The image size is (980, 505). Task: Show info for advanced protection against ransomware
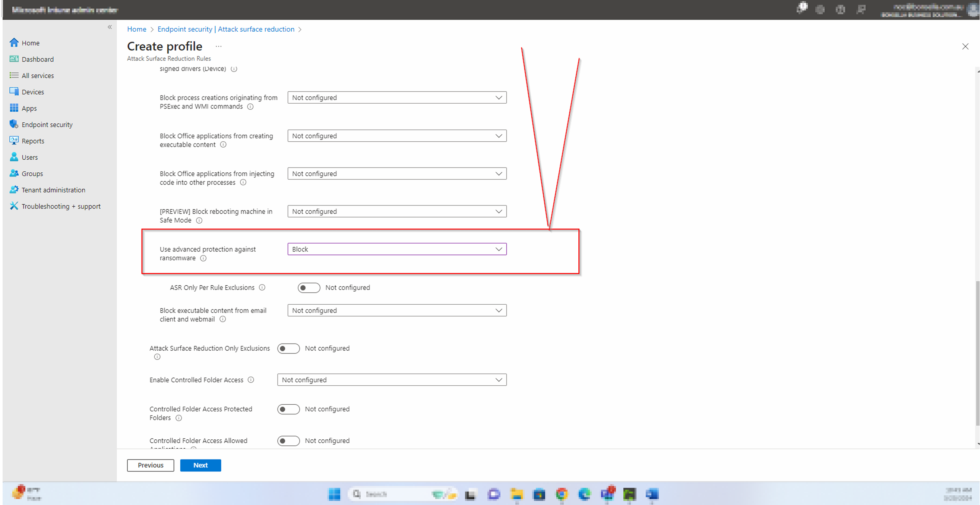click(203, 258)
